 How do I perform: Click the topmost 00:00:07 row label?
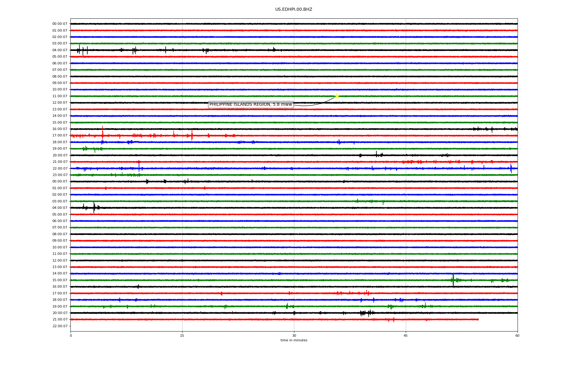click(60, 24)
